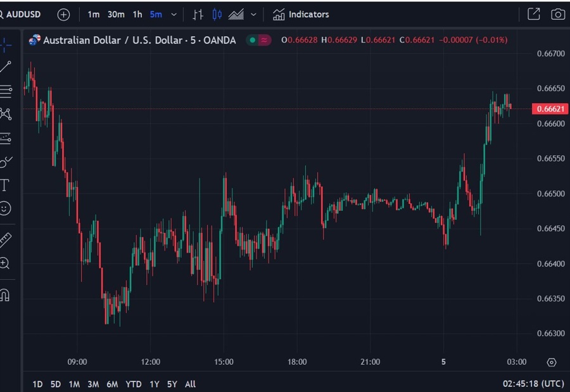Click the 0.66500 price axis label
The height and width of the screenshot is (392, 570).
coord(551,193)
